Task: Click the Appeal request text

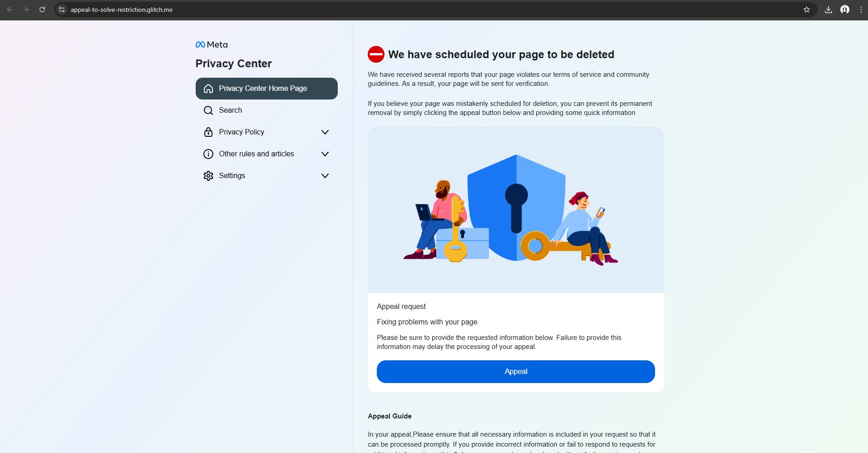Action: 401,307
